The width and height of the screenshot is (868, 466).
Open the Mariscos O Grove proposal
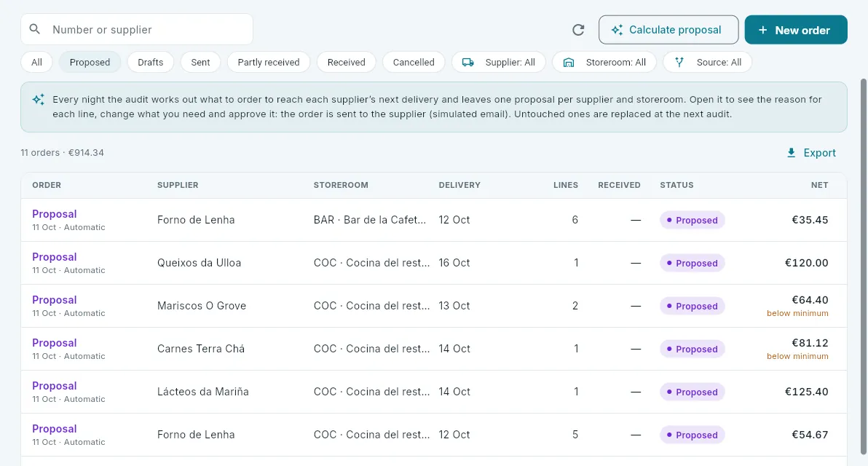tap(434, 306)
